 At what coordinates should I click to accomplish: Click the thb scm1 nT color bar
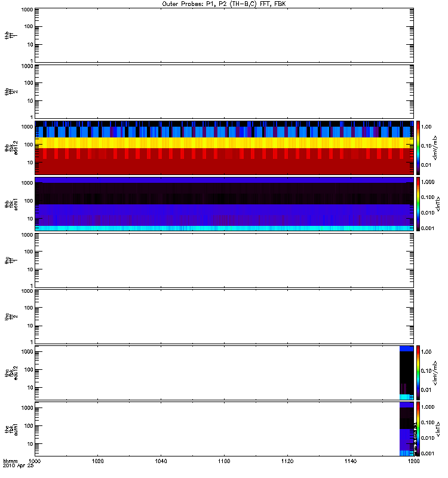point(418,204)
